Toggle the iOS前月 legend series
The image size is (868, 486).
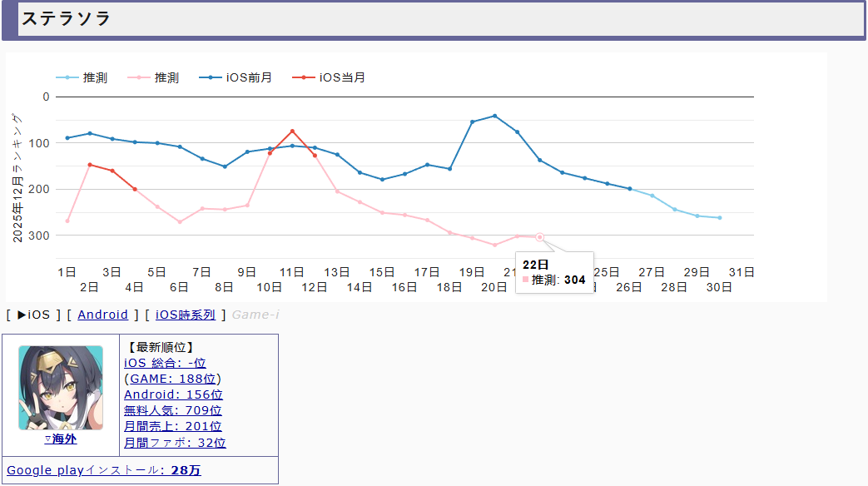(236, 77)
